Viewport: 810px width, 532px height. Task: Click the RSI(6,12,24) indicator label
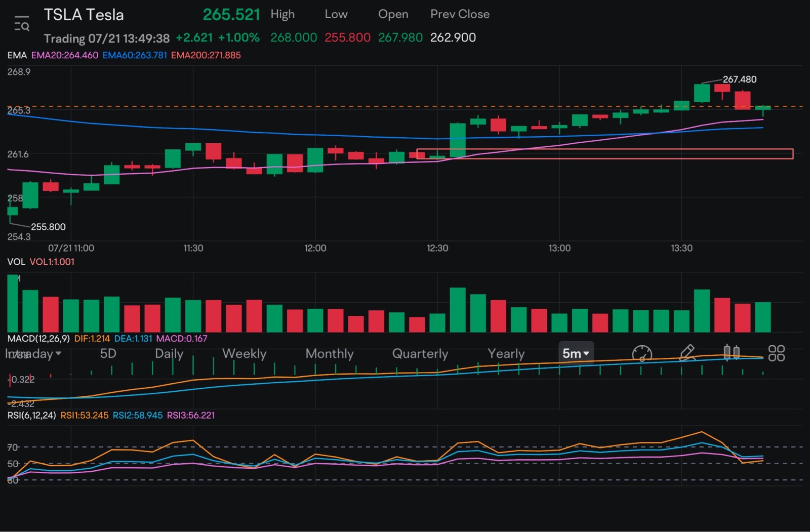pos(31,416)
